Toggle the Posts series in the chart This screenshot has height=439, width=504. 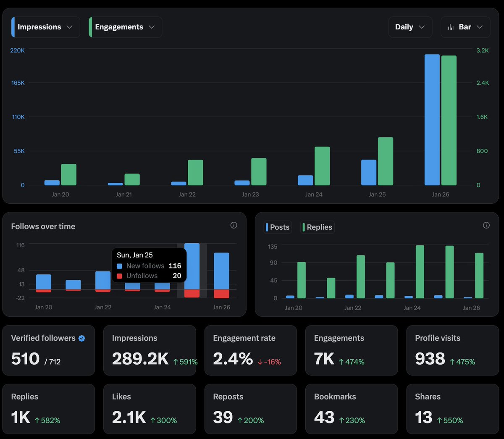278,227
